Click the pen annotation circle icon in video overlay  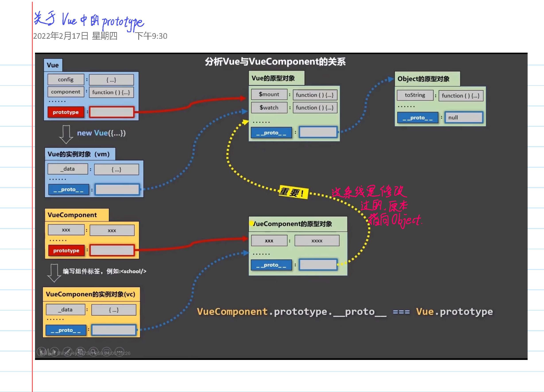tap(67, 352)
